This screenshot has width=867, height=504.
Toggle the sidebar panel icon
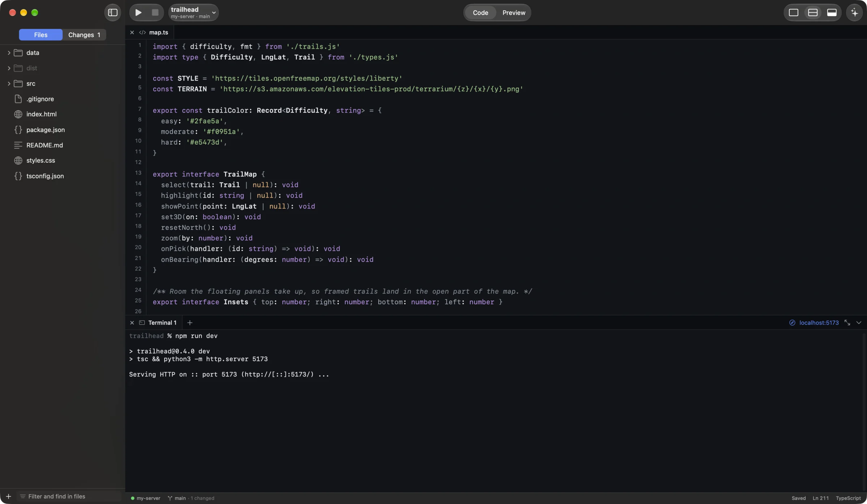(113, 13)
